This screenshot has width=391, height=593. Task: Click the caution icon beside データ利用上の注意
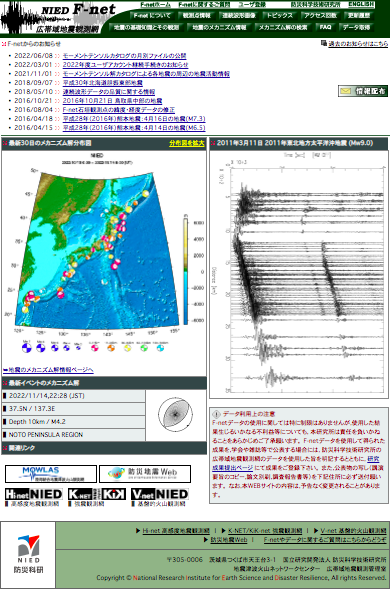tap(216, 414)
